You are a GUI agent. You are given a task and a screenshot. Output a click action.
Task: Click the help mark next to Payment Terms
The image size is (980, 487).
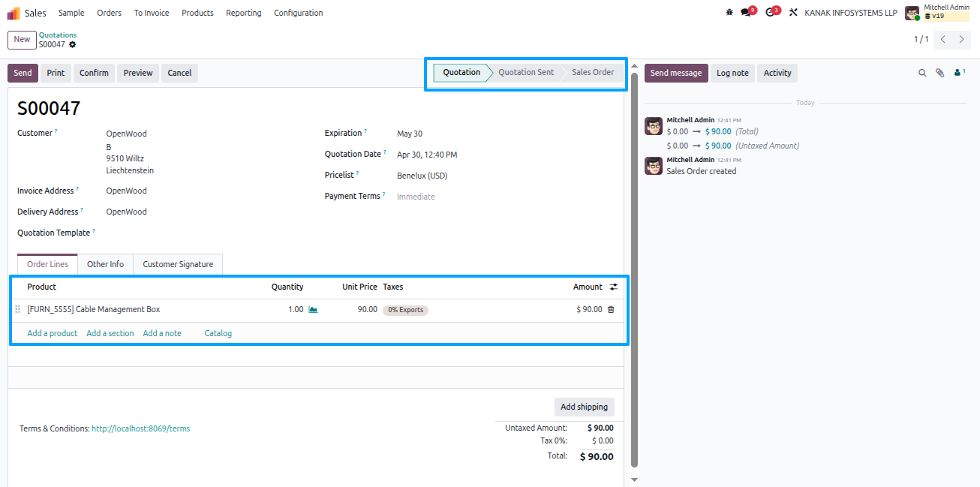(383, 194)
